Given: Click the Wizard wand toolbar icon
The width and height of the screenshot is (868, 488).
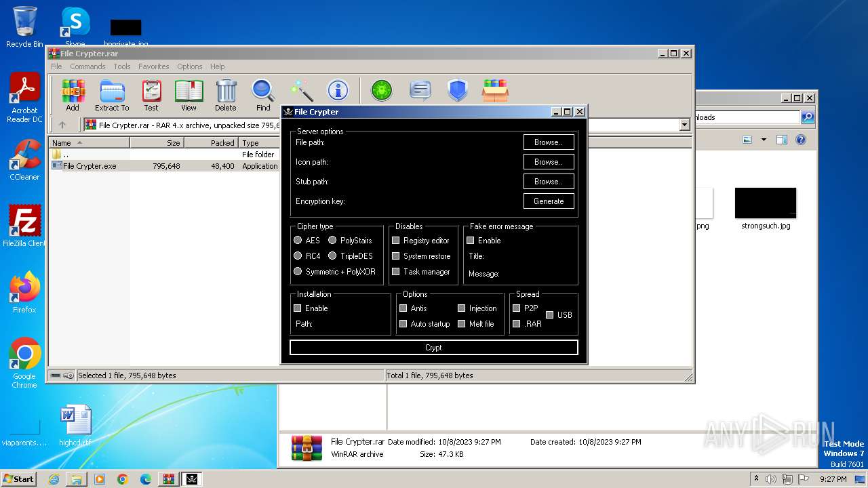Looking at the screenshot, I should pyautogui.click(x=301, y=90).
